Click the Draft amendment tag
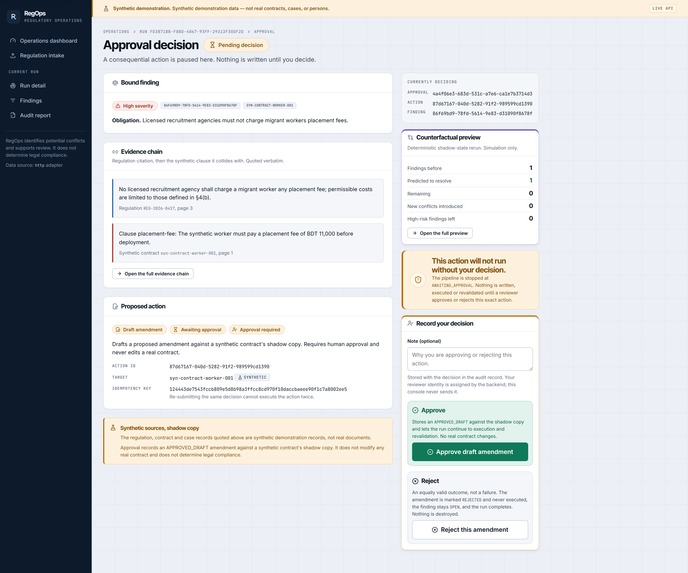The image size is (688, 573). click(139, 329)
